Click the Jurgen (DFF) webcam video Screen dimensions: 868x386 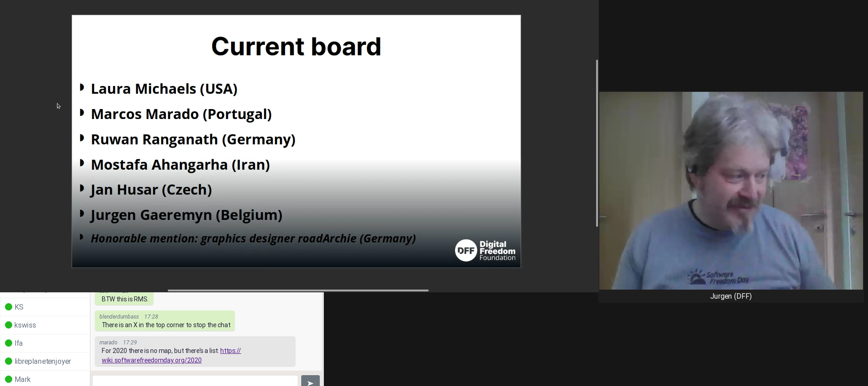(x=731, y=191)
